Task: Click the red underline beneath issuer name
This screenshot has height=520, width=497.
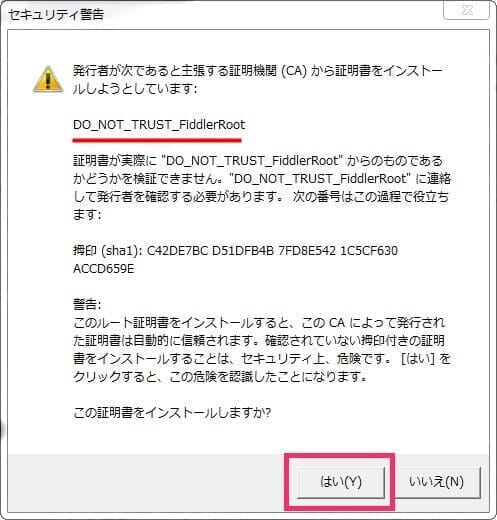Action: [x=157, y=141]
